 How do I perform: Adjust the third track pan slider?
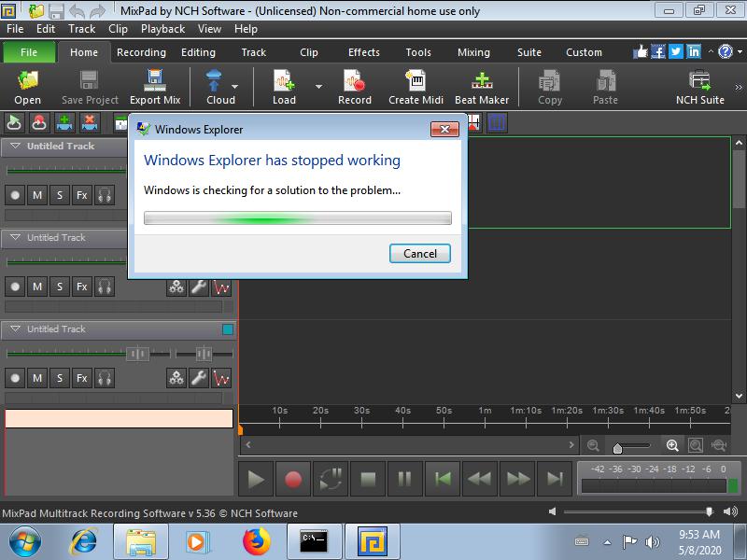(x=204, y=354)
